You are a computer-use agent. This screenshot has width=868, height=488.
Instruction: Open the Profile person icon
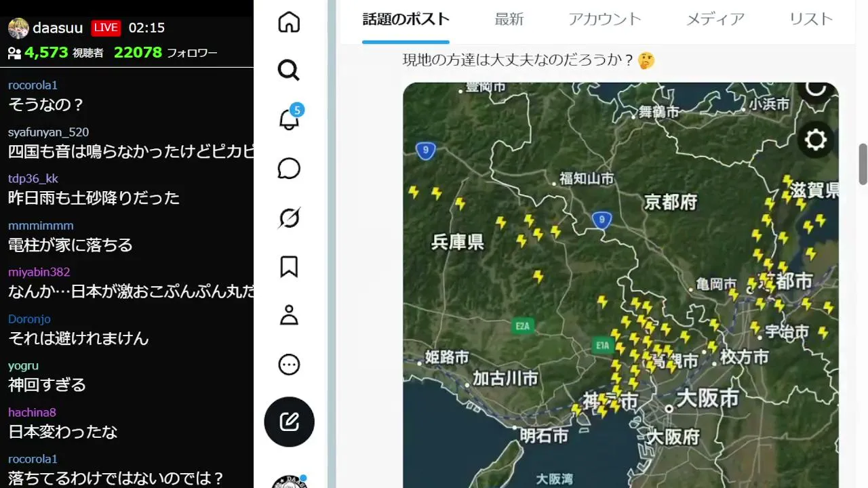click(x=289, y=316)
